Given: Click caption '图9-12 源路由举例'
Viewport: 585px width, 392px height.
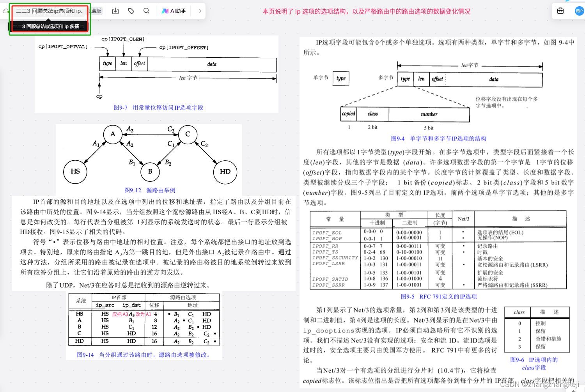Looking at the screenshot, I should click(150, 190).
